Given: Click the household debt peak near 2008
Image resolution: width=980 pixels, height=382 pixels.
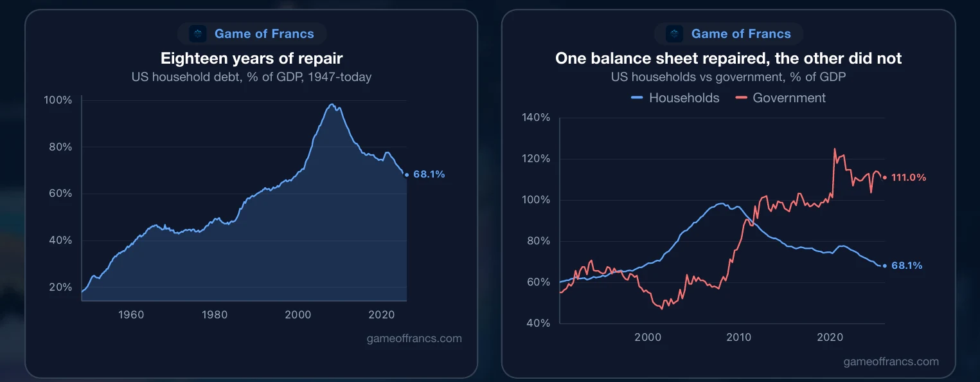Looking at the screenshot, I should tap(332, 104).
